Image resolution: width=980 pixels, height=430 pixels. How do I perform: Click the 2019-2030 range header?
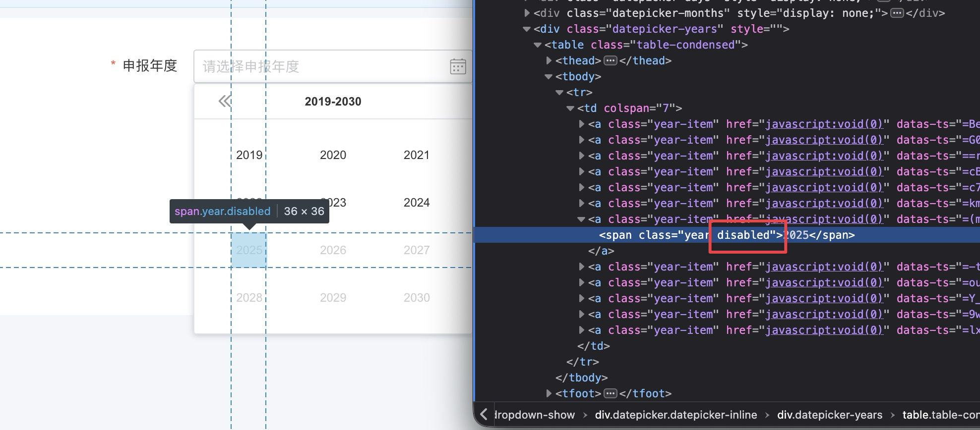coord(333,102)
